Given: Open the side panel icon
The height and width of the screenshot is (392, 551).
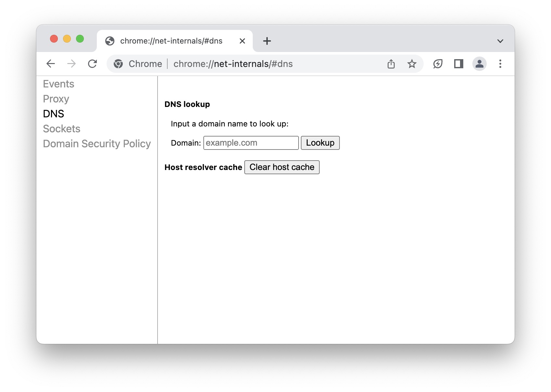Looking at the screenshot, I should (x=459, y=64).
